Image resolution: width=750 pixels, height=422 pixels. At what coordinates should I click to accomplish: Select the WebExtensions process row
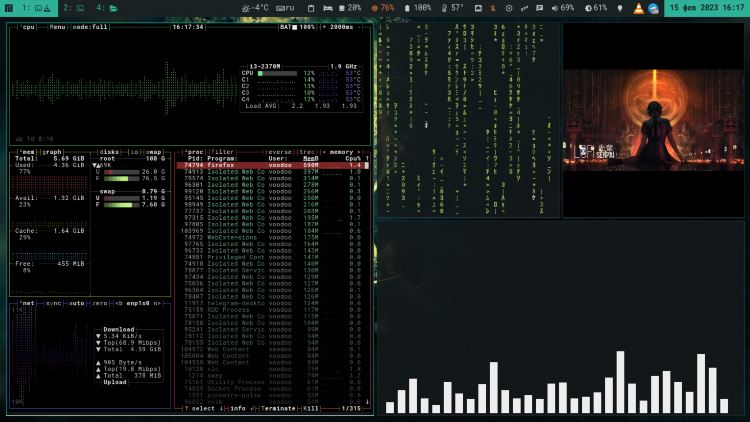point(272,237)
